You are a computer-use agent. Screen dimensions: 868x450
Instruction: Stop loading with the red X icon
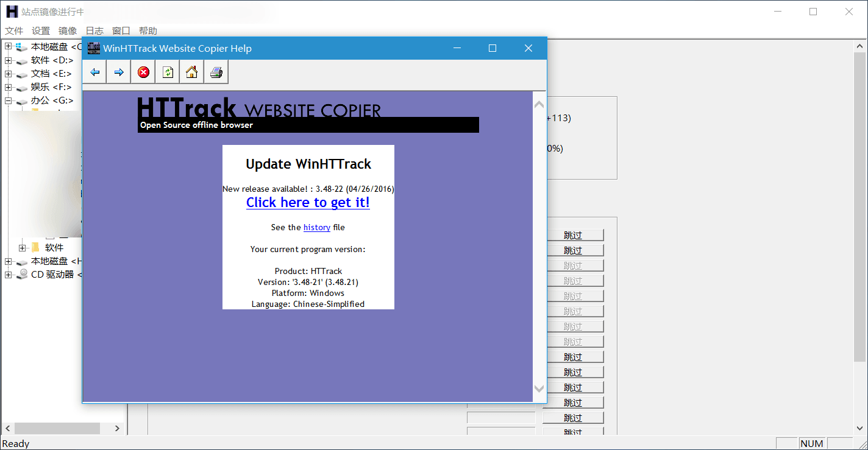coord(143,72)
